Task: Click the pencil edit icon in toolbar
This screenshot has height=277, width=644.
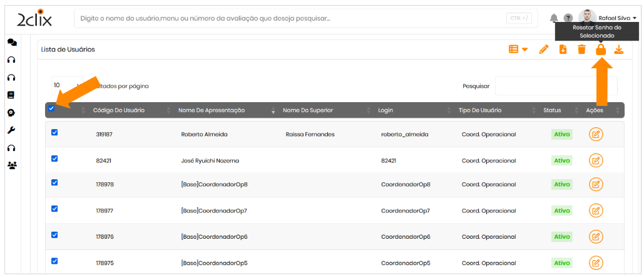Action: [543, 50]
